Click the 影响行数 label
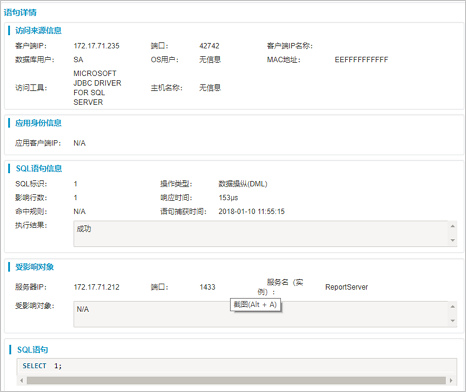Viewport: 466px width, 392px height. point(31,198)
